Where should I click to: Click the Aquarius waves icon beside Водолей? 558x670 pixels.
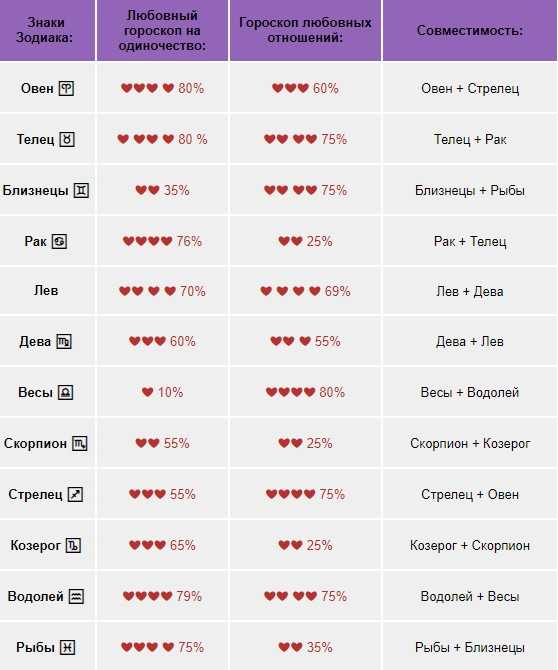click(x=76, y=597)
